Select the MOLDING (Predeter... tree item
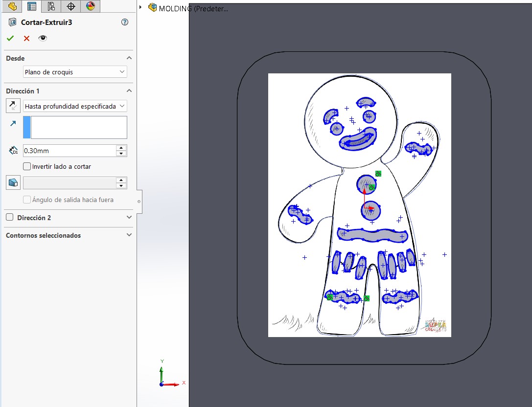 (193, 8)
